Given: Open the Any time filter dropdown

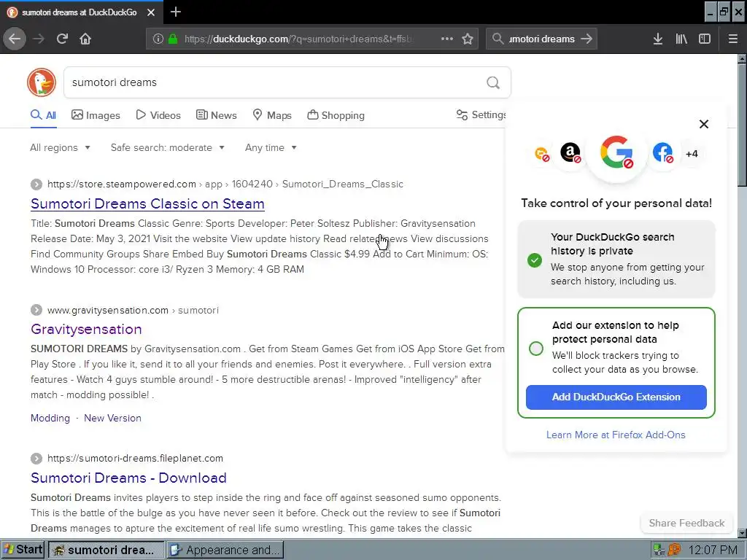Looking at the screenshot, I should click(x=271, y=147).
